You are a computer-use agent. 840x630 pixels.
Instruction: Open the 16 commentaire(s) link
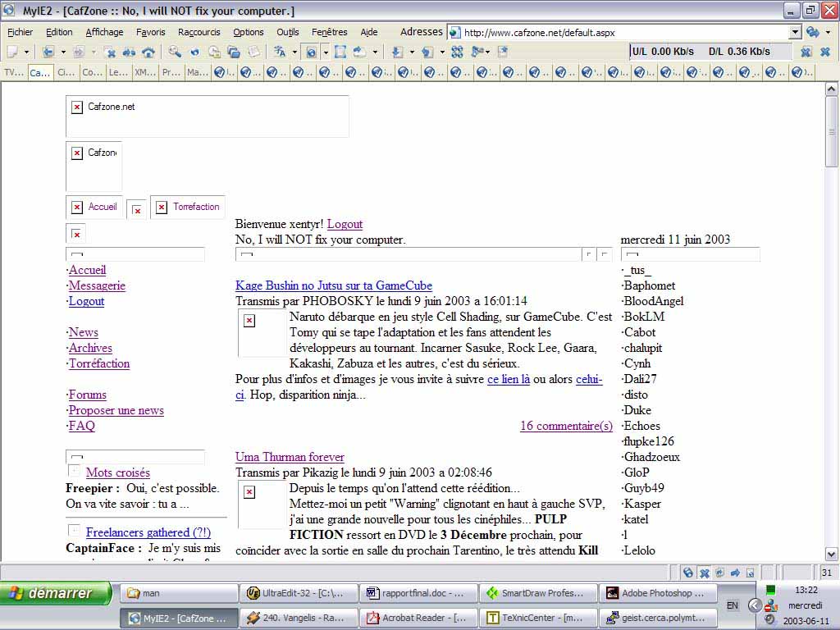point(566,426)
